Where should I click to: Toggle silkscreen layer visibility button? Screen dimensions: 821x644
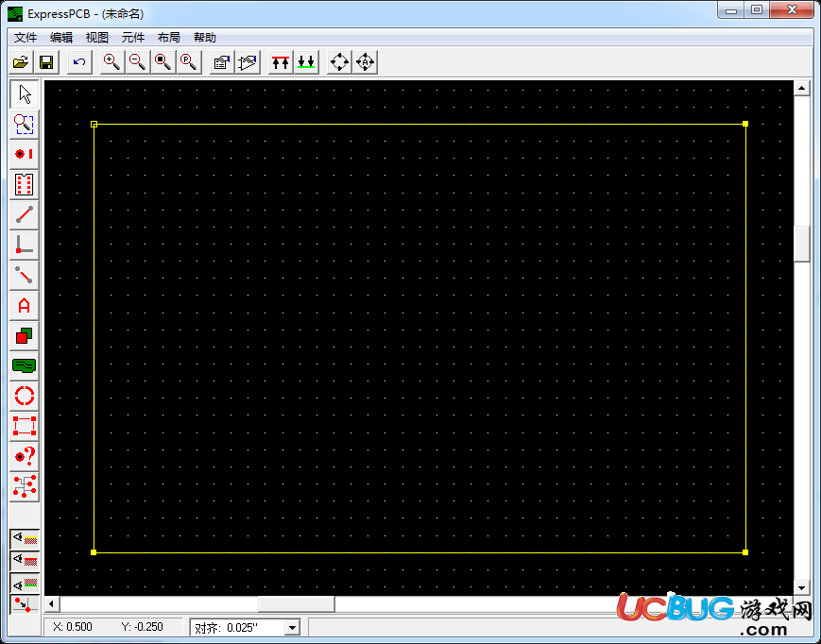pyautogui.click(x=25, y=539)
